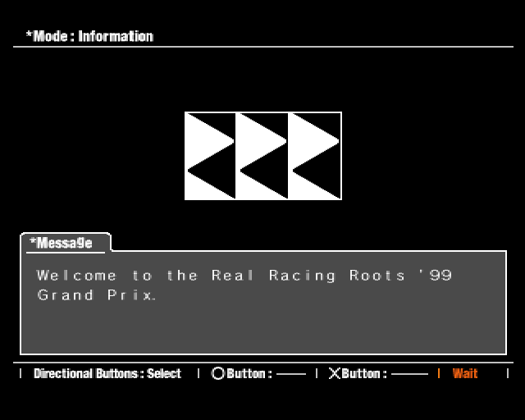Click the word "Information" in the header
This screenshot has height=420, width=525.
point(116,36)
